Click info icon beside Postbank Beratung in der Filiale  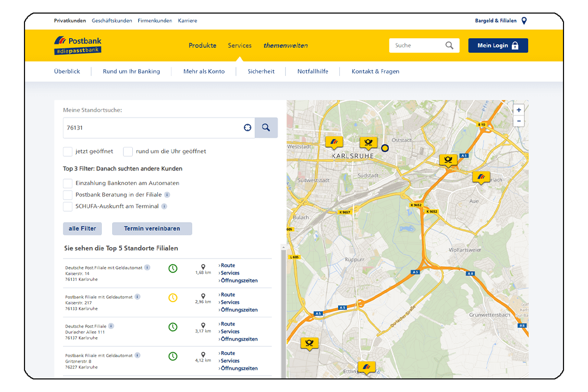coord(167,195)
